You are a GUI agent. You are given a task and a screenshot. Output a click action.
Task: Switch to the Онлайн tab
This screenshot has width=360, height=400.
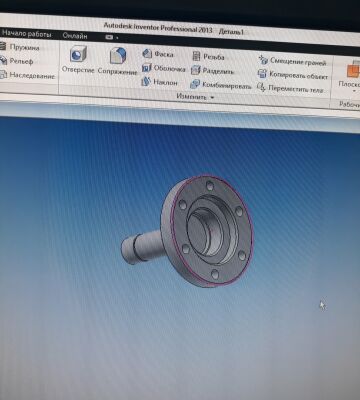pos(75,36)
